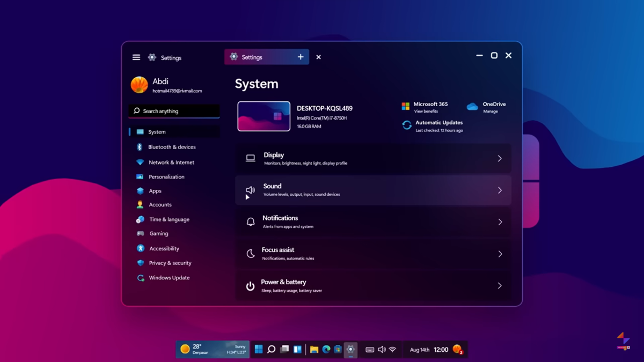Click the Windows Update sidebar icon
This screenshot has height=362, width=644.
coord(141,278)
